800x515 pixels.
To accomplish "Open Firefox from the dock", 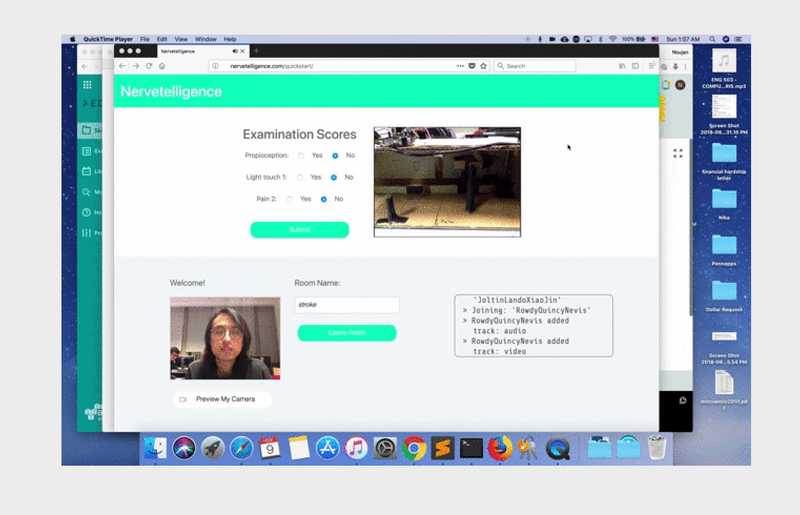I will point(500,449).
